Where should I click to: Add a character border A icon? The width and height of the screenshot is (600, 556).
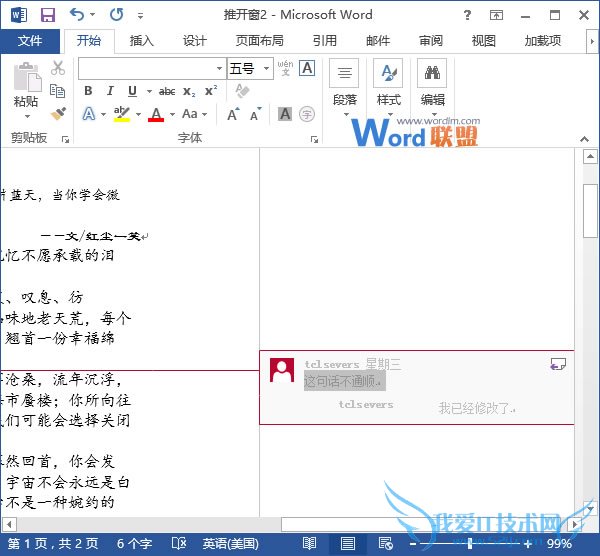click(307, 68)
